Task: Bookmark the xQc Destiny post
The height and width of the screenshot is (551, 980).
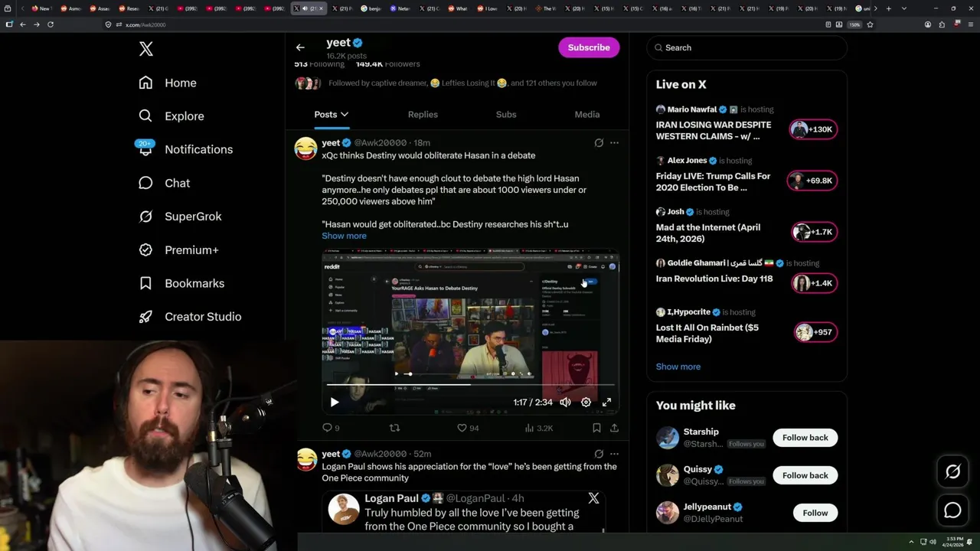Action: 596,428
